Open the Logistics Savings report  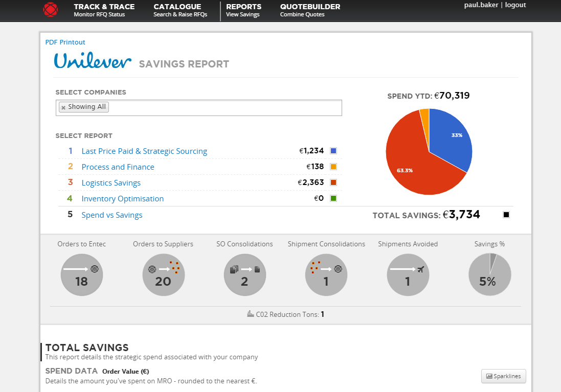click(111, 183)
